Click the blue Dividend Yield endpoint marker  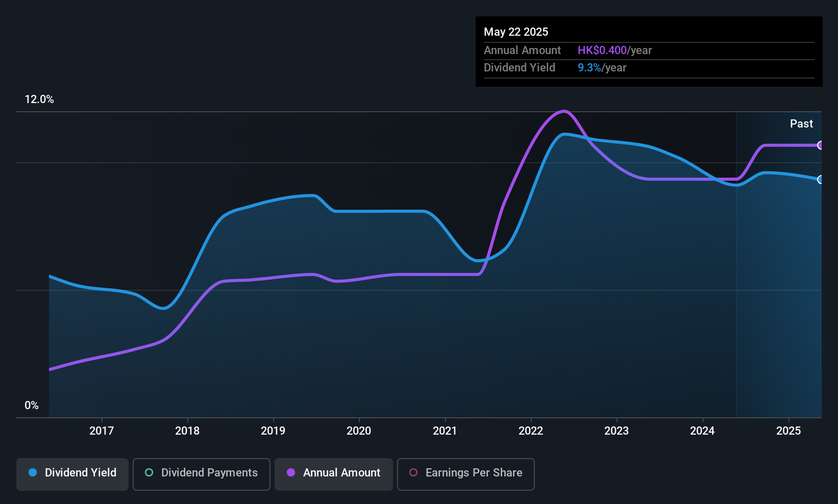coord(820,180)
